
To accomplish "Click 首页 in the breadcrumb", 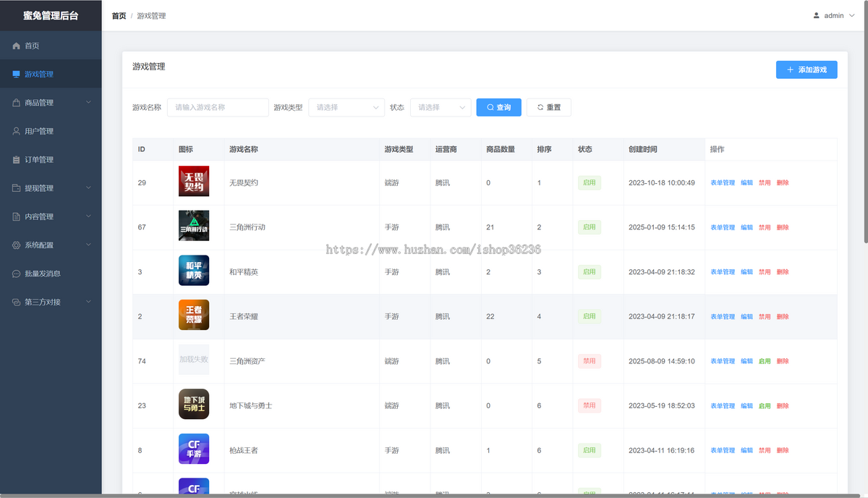I will click(119, 15).
